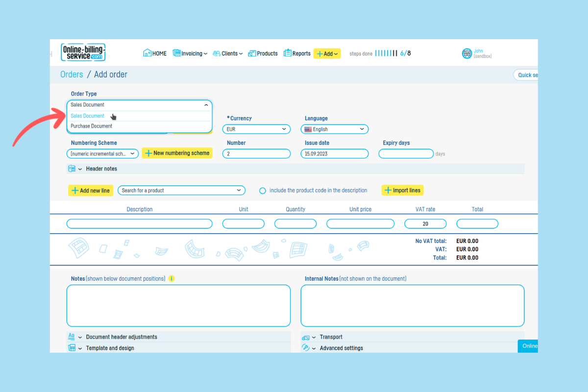Select Purchase Document from Order Type list
The image size is (588, 392).
[x=92, y=126]
